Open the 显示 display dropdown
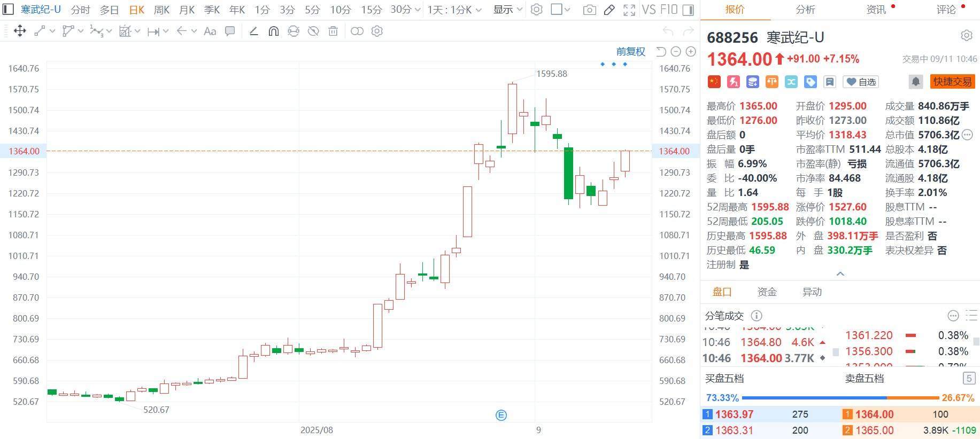The width and height of the screenshot is (980, 439). click(507, 10)
